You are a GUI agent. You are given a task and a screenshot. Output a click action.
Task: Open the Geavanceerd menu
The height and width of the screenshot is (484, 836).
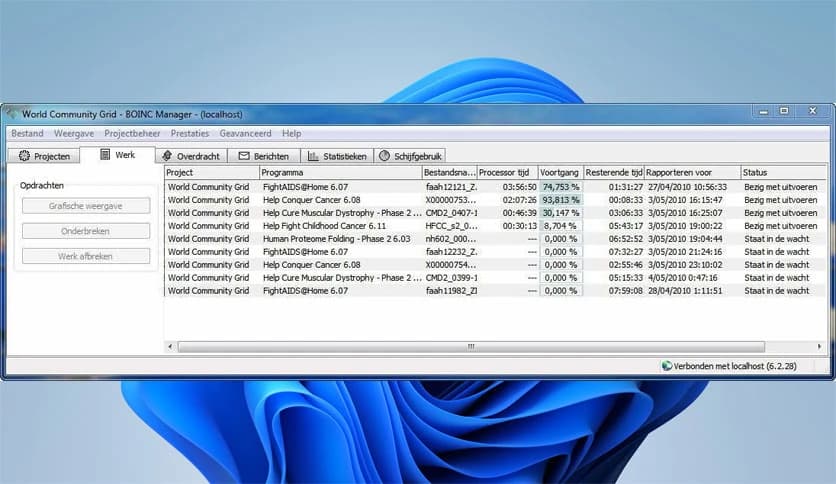[x=245, y=133]
